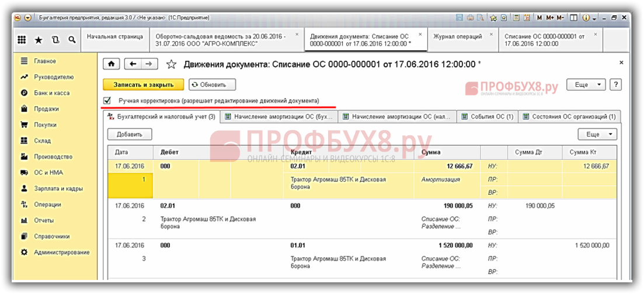Image resolution: width=644 pixels, height=294 pixels.
Task: Open the favorites list page-star icon
Action: point(504,17)
